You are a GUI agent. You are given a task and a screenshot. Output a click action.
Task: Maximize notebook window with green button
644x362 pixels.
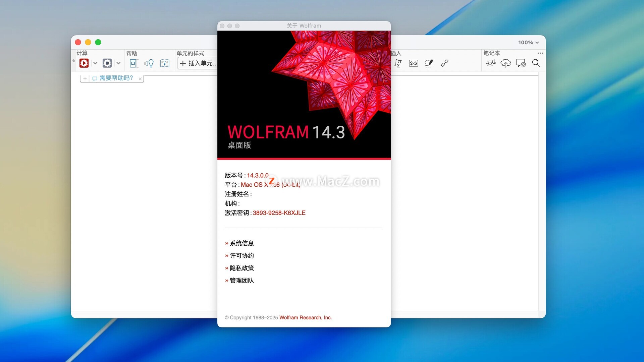point(98,42)
